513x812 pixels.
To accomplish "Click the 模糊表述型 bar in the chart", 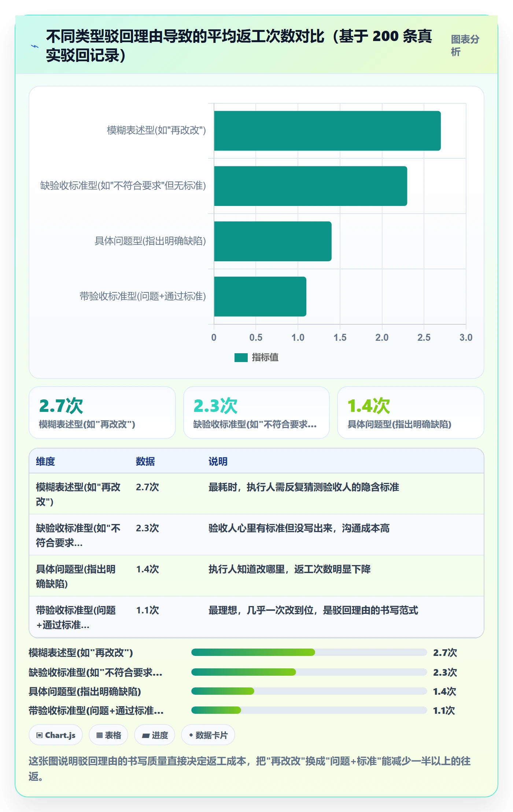I will 327,131.
